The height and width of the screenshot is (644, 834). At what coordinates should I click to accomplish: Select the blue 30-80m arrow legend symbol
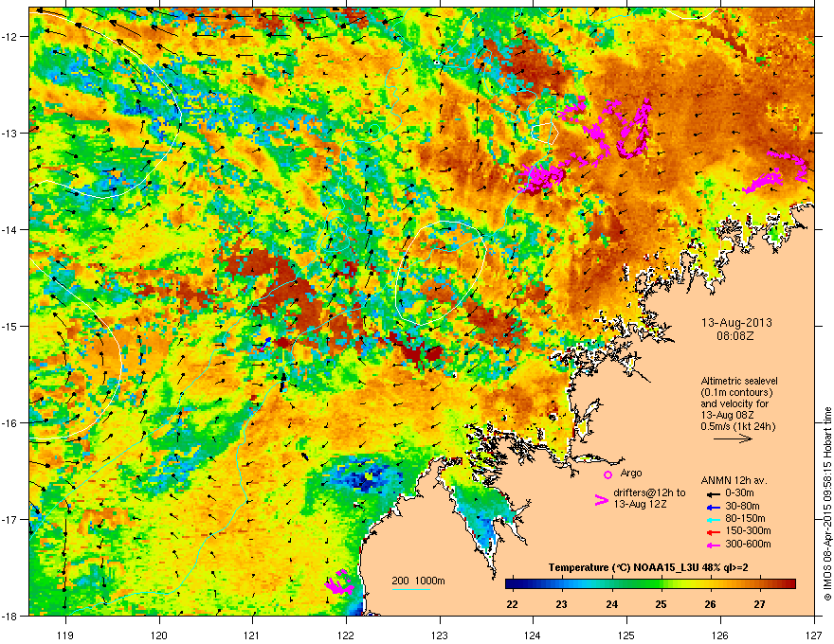(x=714, y=508)
